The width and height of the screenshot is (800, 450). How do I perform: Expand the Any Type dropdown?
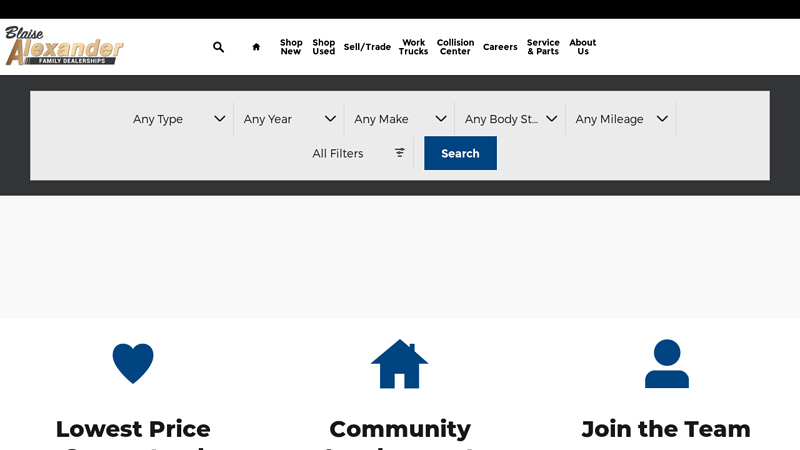point(179,119)
